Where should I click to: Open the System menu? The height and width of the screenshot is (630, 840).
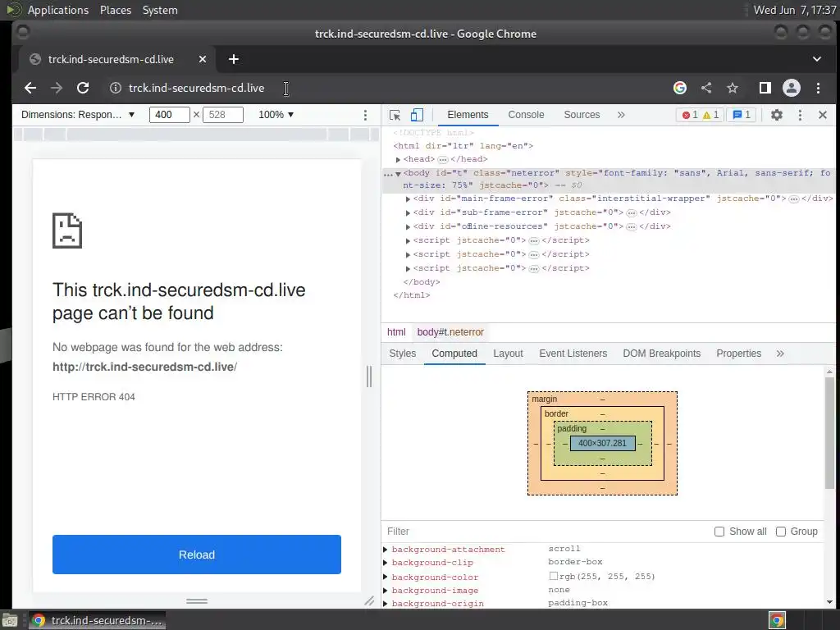point(160,10)
